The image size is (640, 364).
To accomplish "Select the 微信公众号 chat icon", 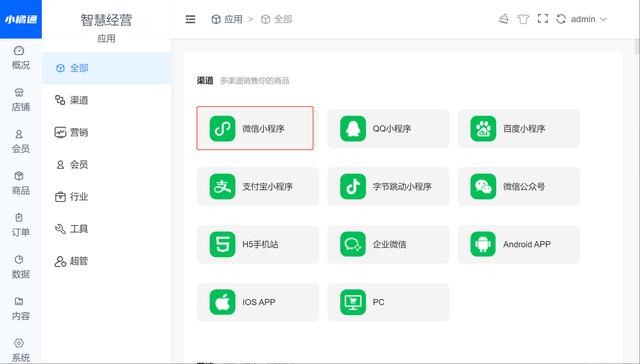I will pyautogui.click(x=483, y=186).
